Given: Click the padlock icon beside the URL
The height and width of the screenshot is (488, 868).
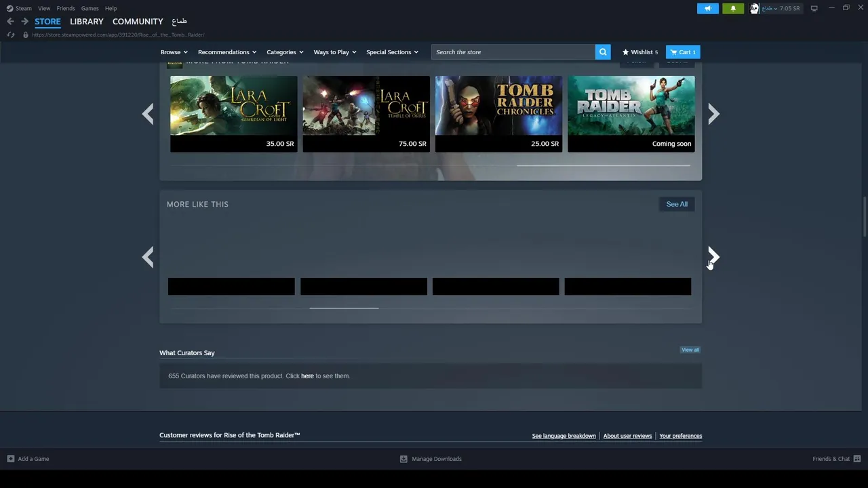Looking at the screenshot, I should 26,35.
